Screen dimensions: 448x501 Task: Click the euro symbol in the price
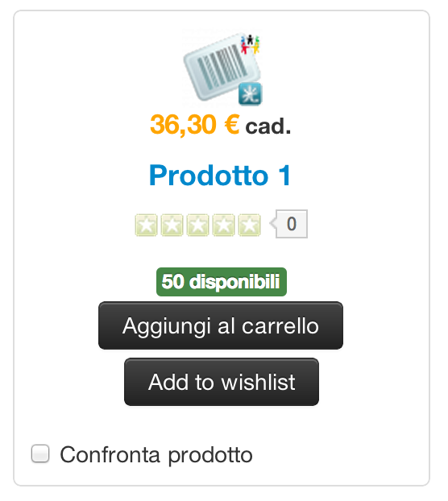[x=232, y=124]
